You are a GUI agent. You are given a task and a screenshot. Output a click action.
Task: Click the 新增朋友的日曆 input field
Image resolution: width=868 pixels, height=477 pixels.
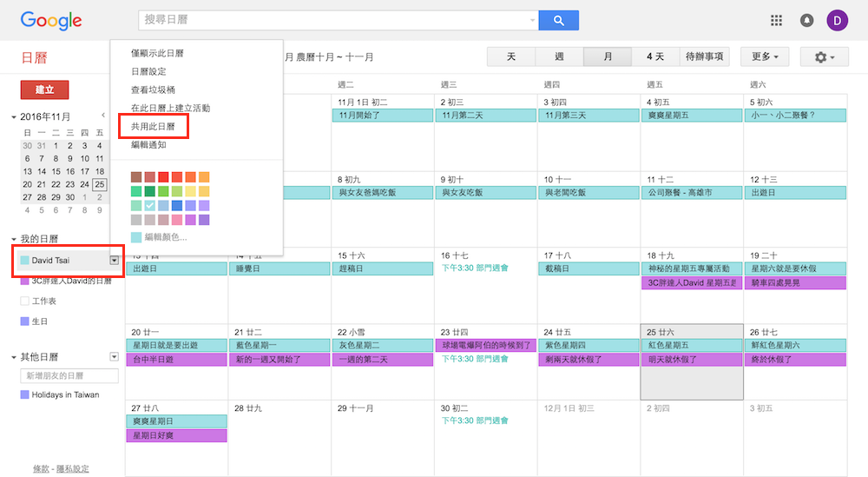pos(69,375)
